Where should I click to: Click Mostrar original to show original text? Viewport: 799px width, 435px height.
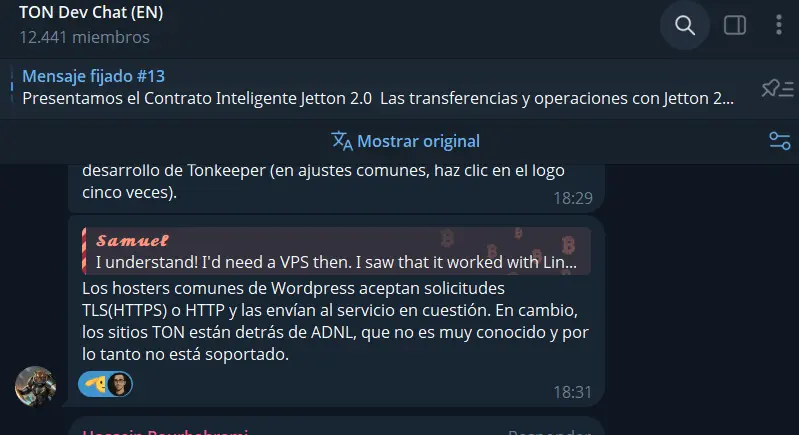pos(418,141)
